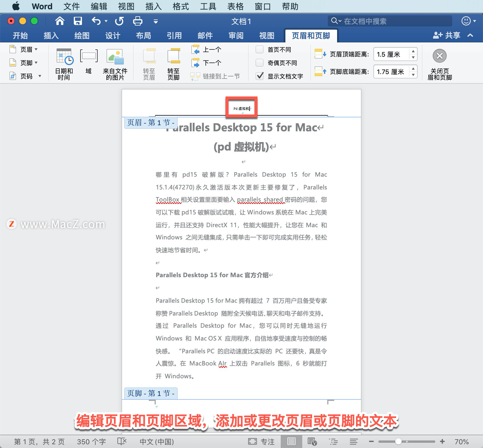483x448 pixels.
Task: Undo the last action
Action: point(96,21)
